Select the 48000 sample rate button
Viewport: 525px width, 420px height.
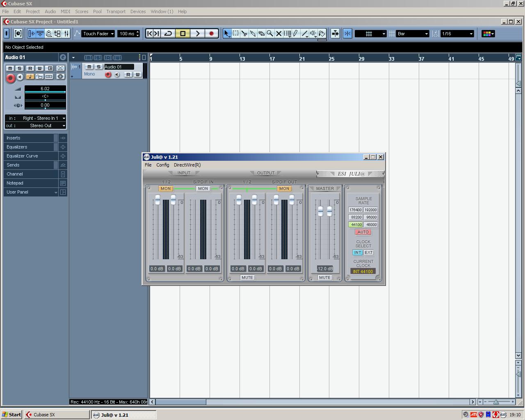click(x=371, y=225)
